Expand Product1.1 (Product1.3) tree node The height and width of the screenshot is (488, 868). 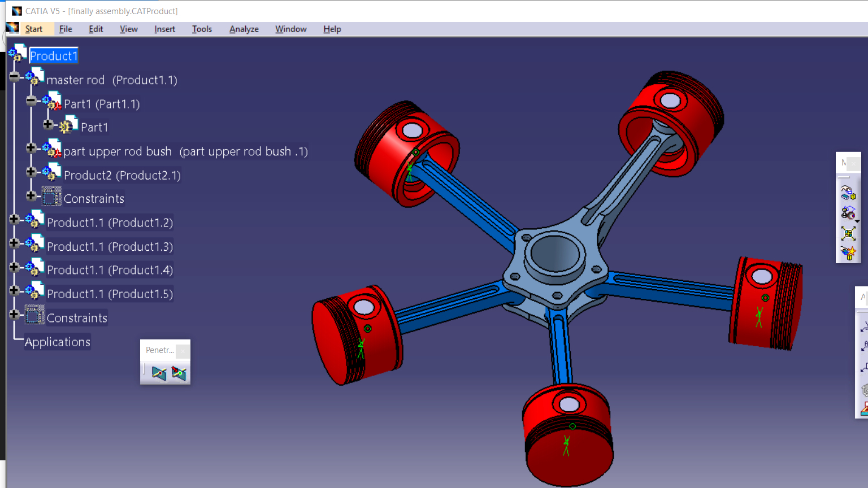coord(14,243)
